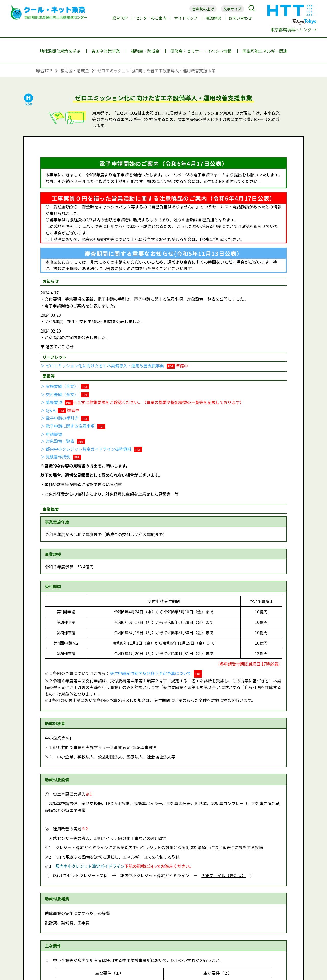Open お問い合わせ link
This screenshot has width=327, height=980.
click(x=240, y=18)
